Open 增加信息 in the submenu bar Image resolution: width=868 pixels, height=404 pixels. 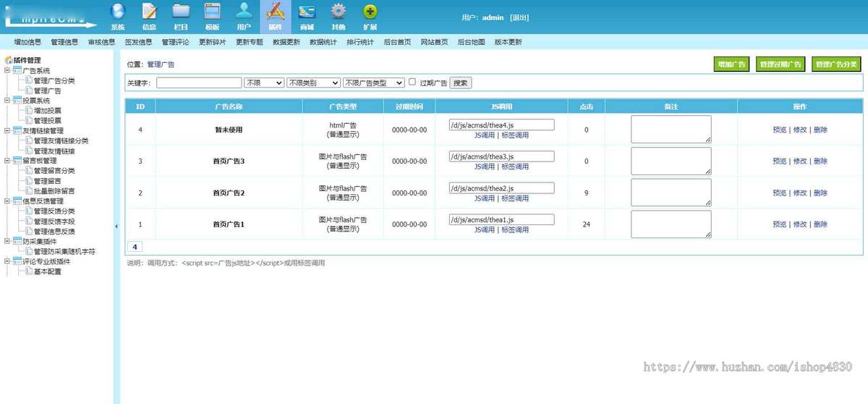(27, 42)
